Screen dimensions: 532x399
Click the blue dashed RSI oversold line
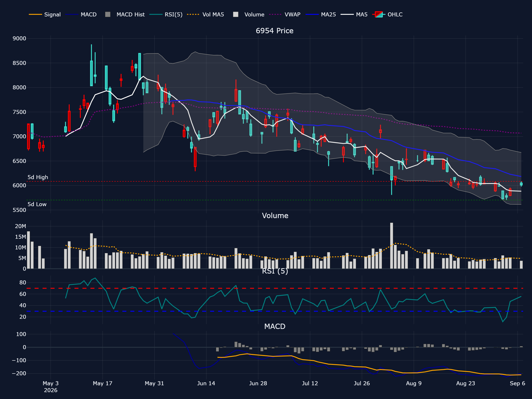click(275, 311)
